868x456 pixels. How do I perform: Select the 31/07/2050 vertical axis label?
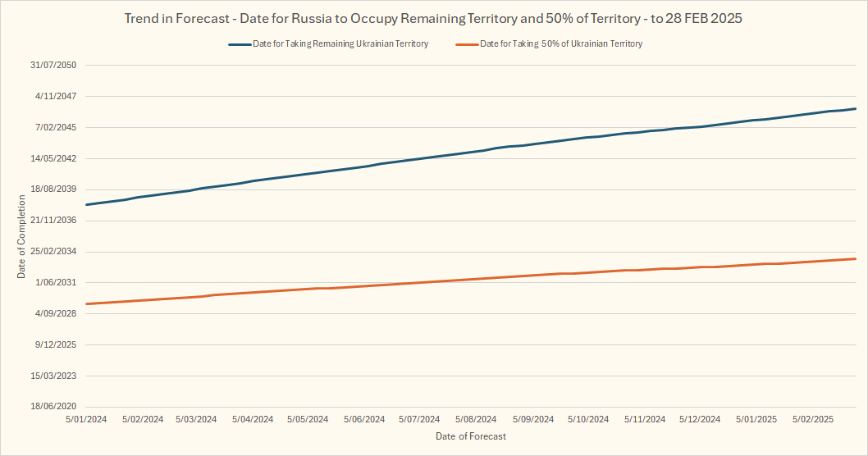point(53,65)
